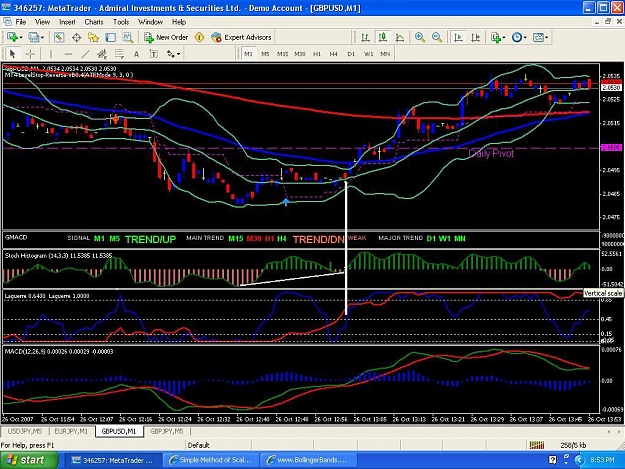Click the 'Daily Pivot' chart label
Viewport: 625px width, 469px height.
[x=491, y=153]
